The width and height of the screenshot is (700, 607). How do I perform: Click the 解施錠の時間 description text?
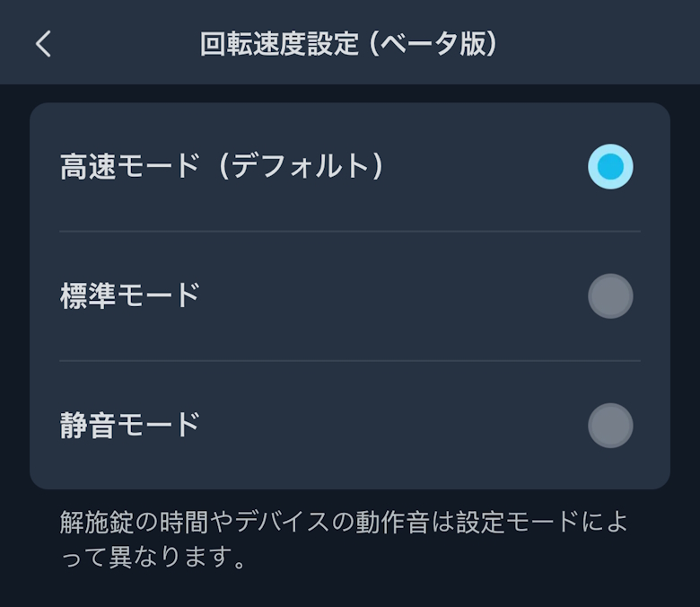point(127,522)
